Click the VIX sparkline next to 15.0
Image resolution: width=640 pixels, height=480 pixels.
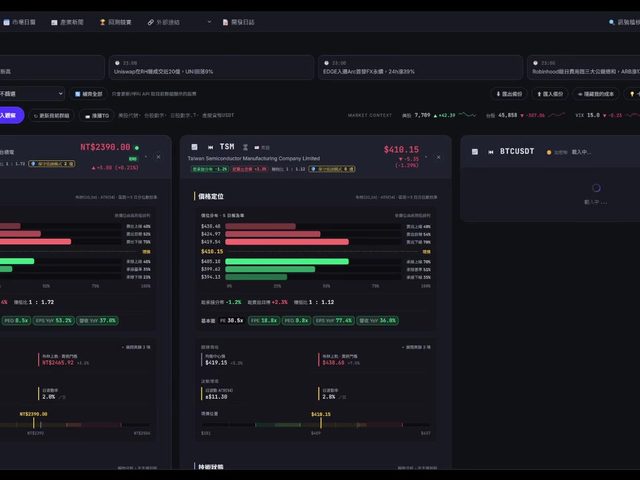(x=633, y=115)
